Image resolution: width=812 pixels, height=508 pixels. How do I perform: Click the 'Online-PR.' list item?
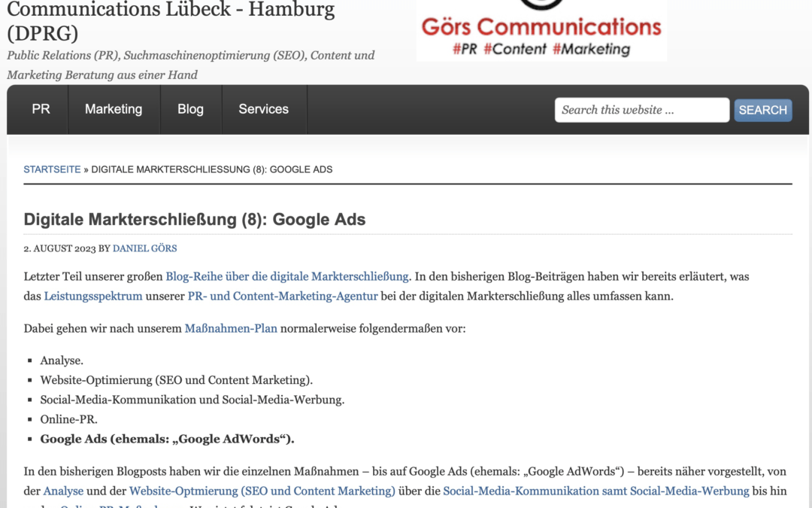point(69,419)
